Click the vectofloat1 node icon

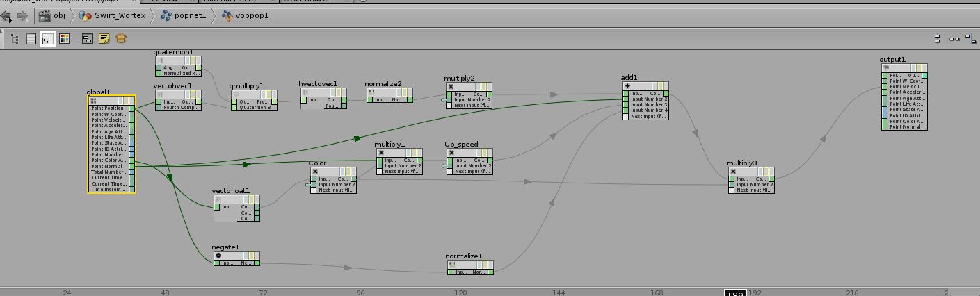pyautogui.click(x=219, y=199)
